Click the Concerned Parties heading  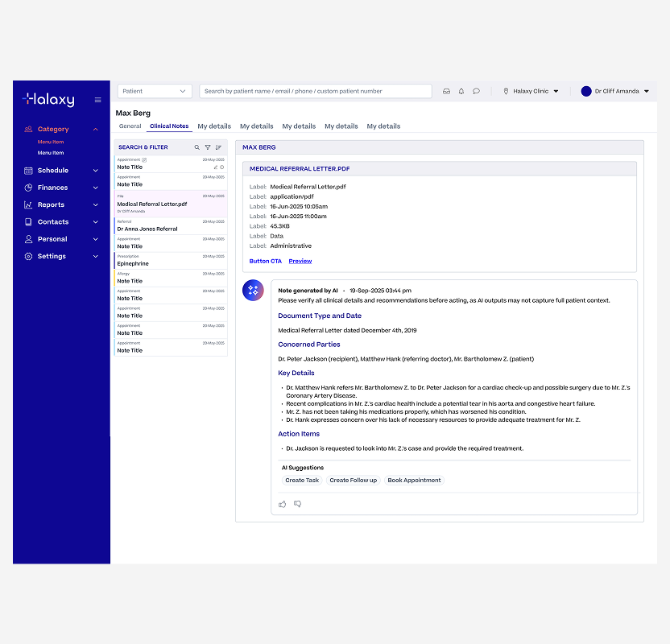(309, 345)
